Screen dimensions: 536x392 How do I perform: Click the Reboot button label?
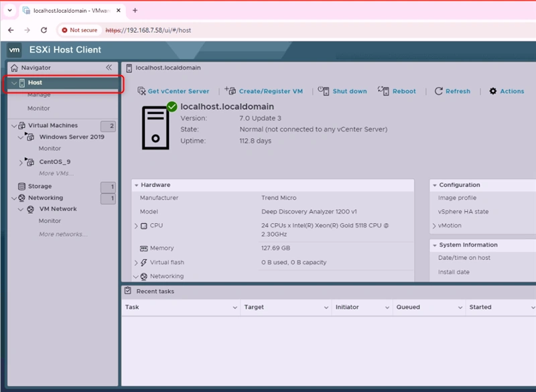click(404, 91)
